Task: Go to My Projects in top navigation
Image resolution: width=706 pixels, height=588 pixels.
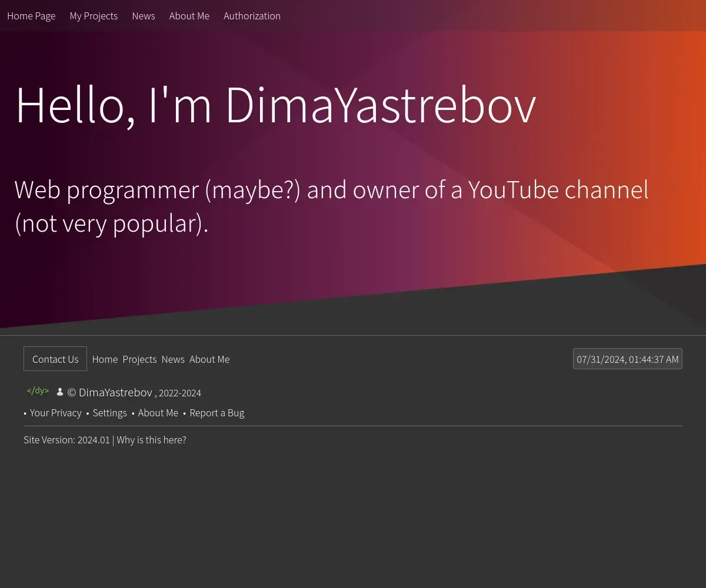Action: coord(94,16)
